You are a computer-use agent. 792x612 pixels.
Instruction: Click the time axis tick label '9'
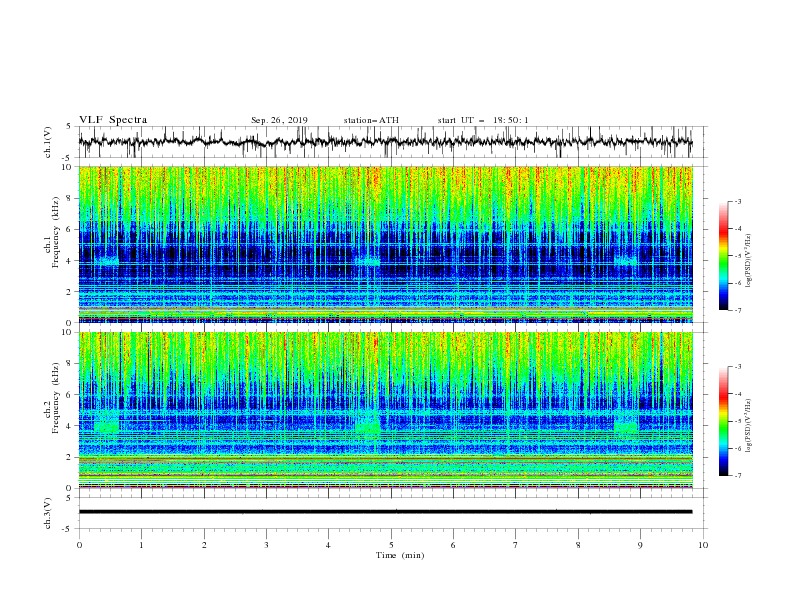(640, 545)
